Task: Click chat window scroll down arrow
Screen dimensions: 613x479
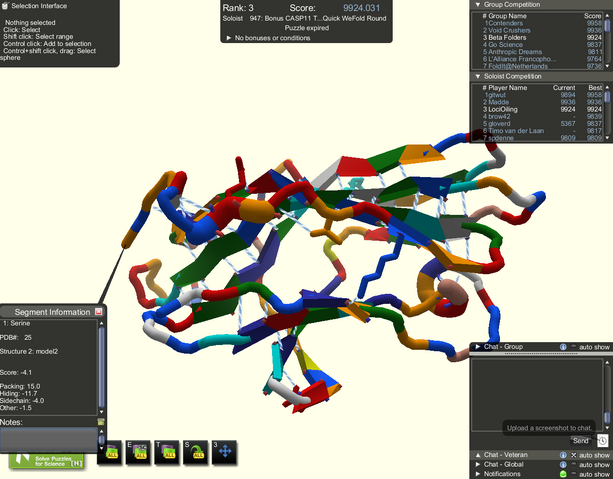Action: [x=607, y=429]
